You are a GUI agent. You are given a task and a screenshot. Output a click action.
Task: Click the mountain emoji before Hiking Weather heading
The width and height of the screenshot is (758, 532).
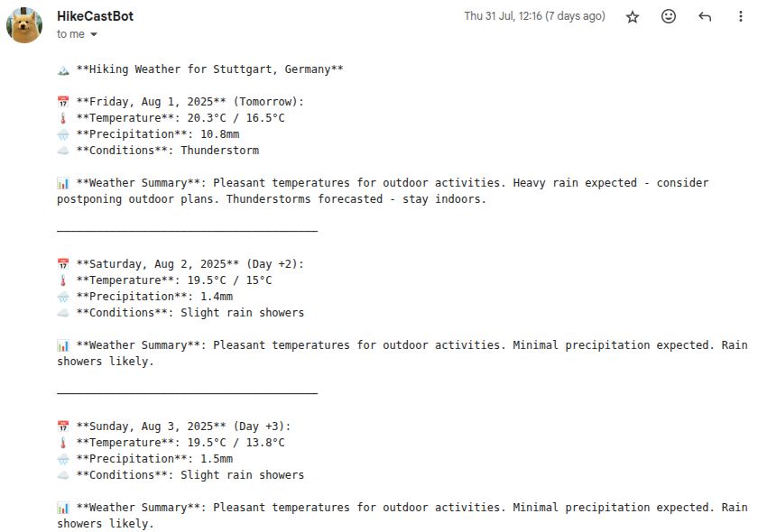pyautogui.click(x=63, y=70)
